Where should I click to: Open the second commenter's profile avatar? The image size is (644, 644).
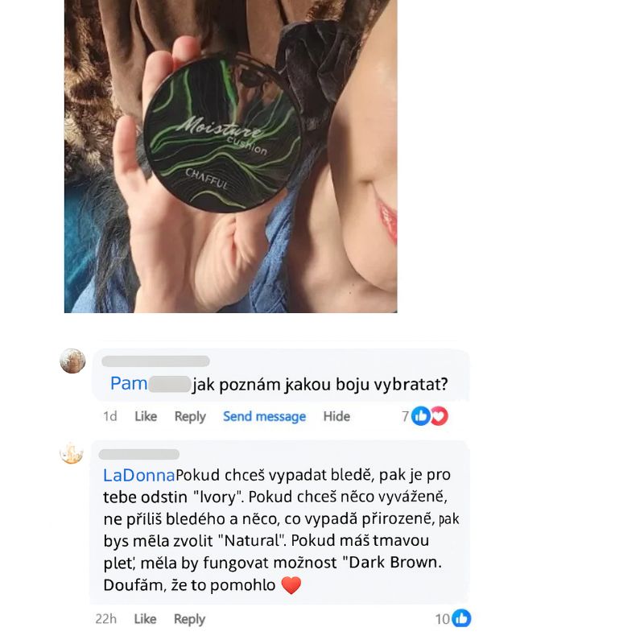click(72, 452)
